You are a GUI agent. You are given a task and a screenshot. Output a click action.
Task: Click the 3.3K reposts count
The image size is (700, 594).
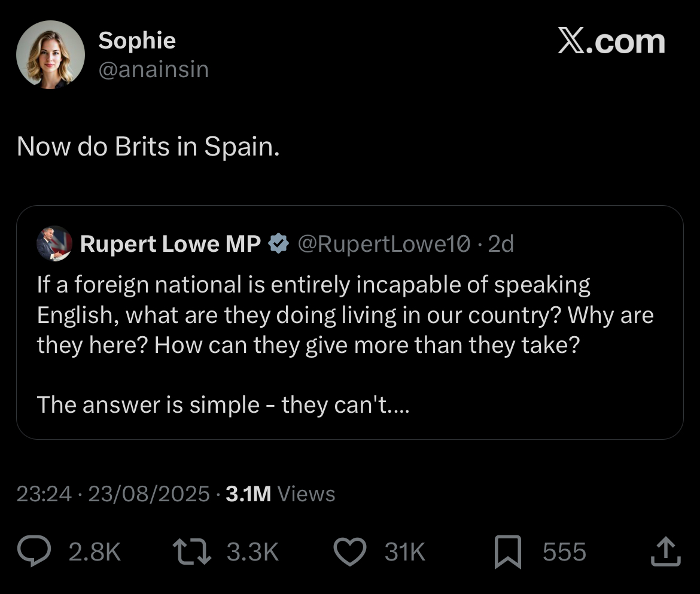253,552
